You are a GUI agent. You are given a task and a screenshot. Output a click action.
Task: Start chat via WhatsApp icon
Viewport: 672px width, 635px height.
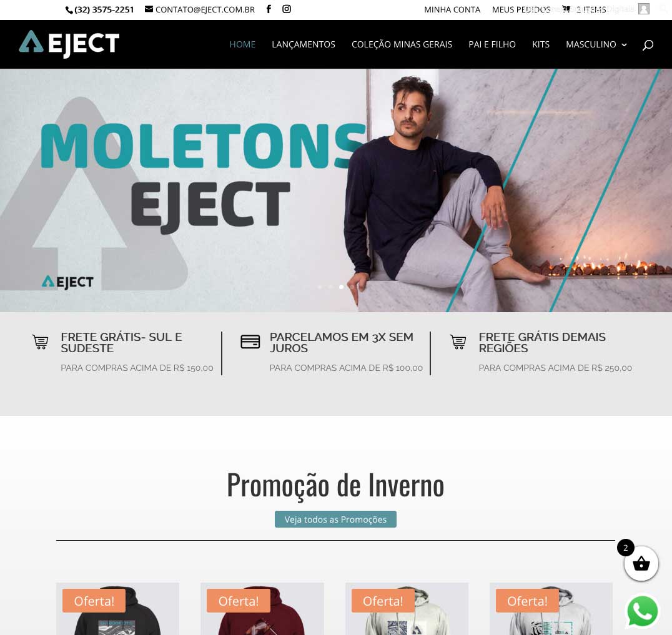coord(642,611)
